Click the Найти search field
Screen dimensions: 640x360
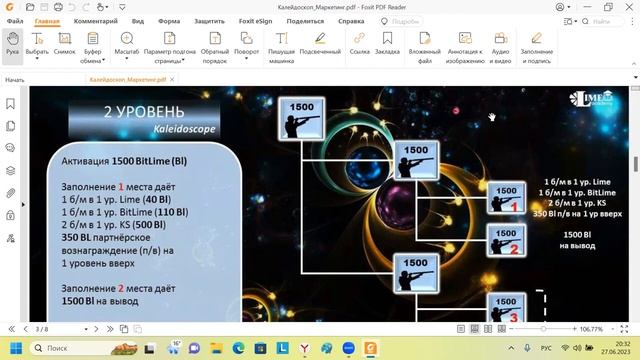(x=603, y=21)
